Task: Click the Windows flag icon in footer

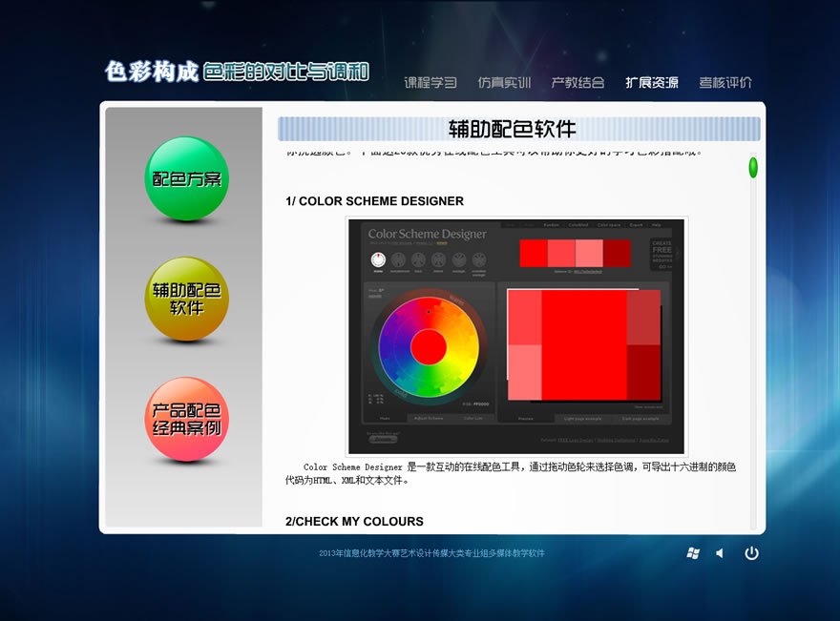Action: point(693,553)
